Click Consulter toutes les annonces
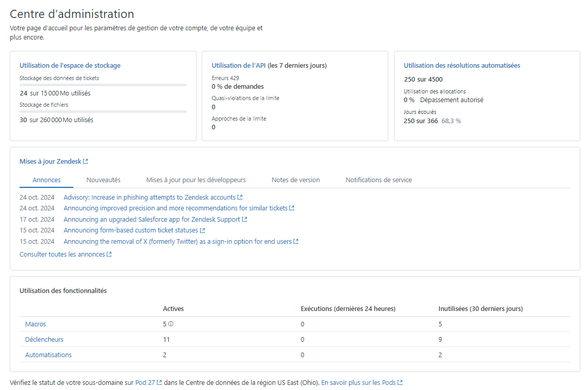Screen dimensions: 588x390 (x=62, y=254)
